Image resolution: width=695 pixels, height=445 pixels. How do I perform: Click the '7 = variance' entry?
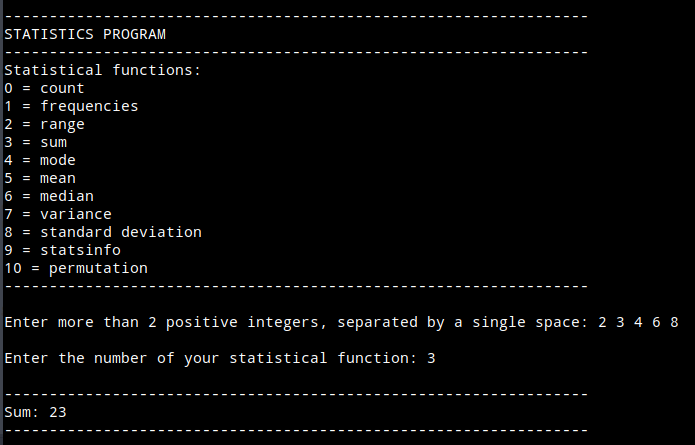point(58,214)
